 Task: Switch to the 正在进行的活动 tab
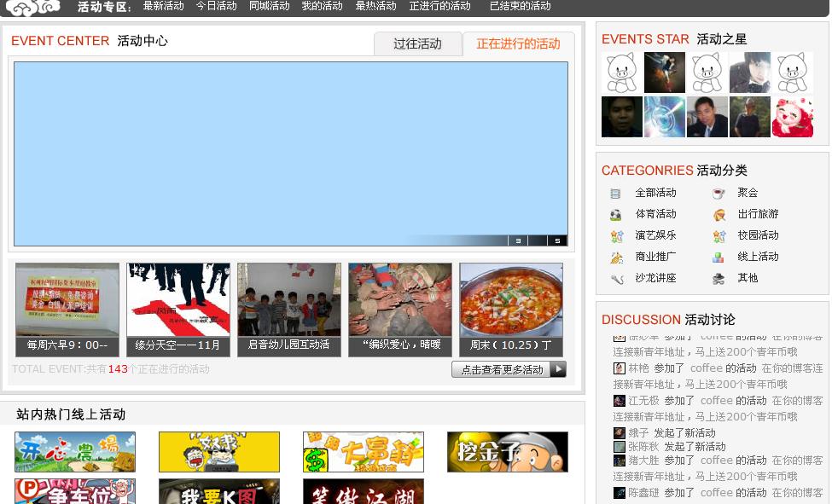(519, 44)
